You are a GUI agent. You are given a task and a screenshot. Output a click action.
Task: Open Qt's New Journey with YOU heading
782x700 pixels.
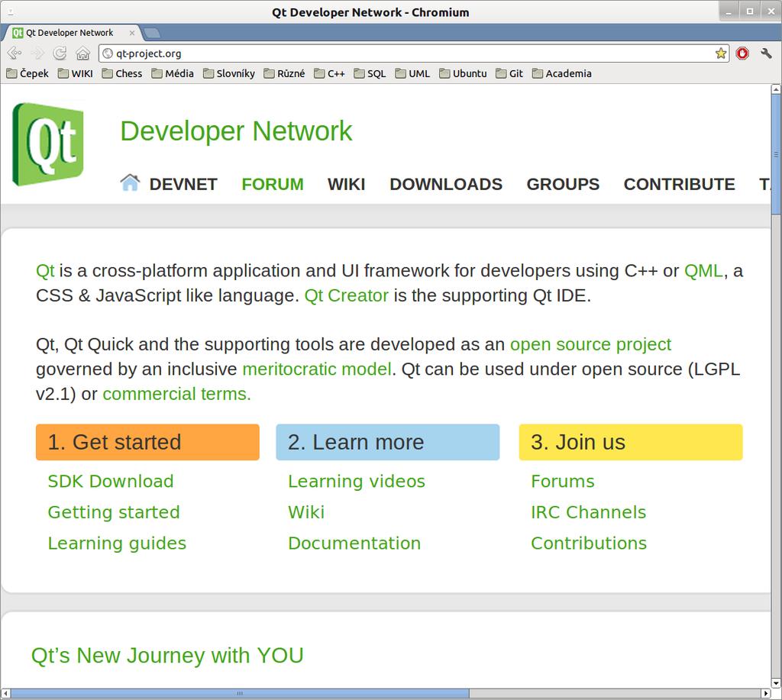(x=167, y=655)
